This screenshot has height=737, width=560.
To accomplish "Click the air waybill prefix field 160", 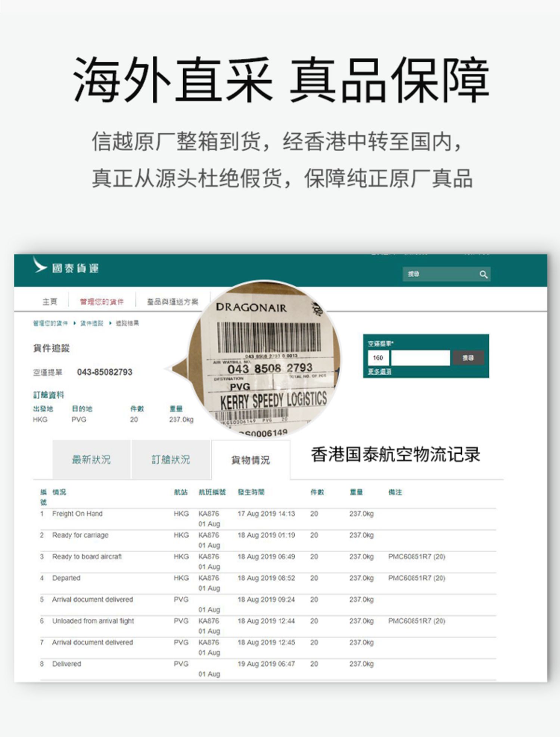I will [x=379, y=358].
